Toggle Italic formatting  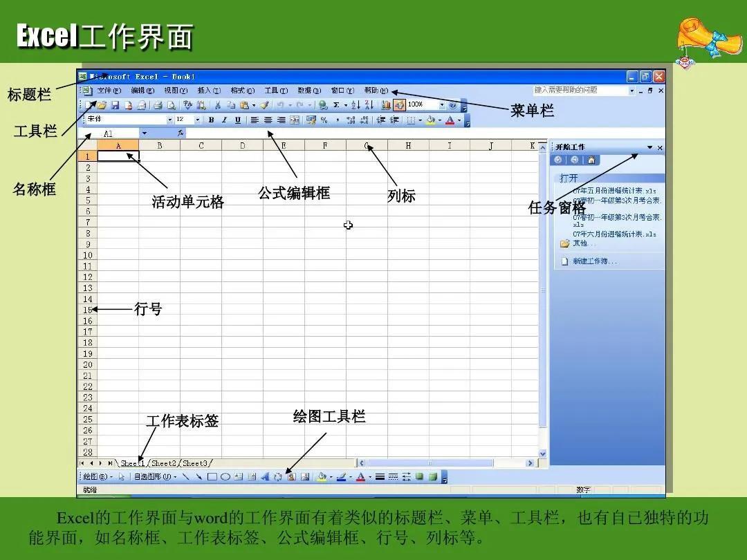[224, 120]
